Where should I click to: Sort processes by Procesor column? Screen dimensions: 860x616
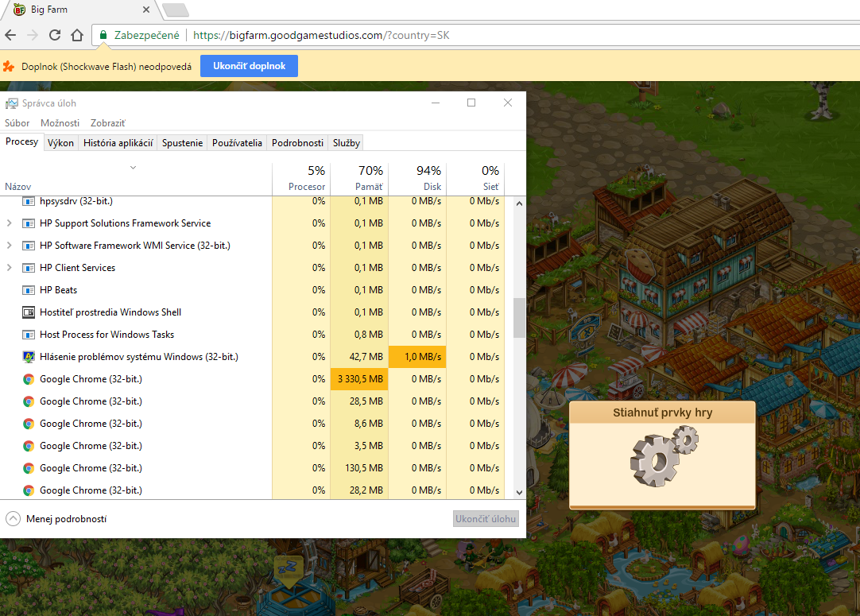pos(301,179)
